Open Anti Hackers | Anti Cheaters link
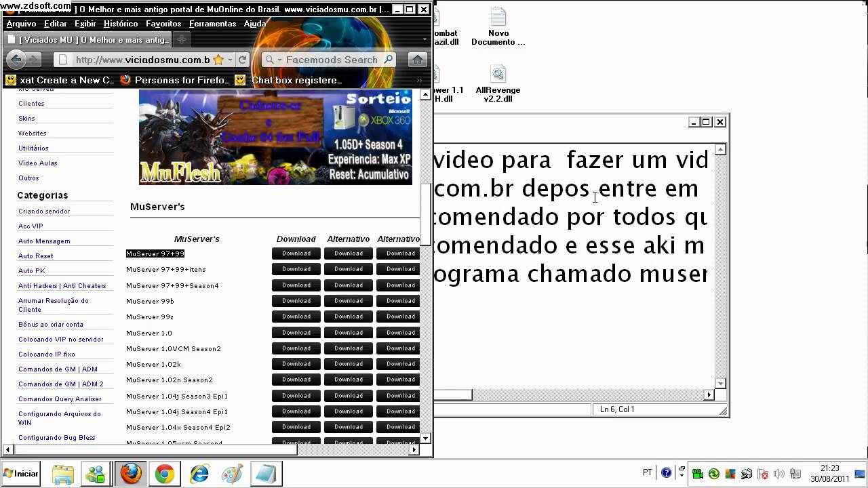868x488 pixels. coord(62,286)
